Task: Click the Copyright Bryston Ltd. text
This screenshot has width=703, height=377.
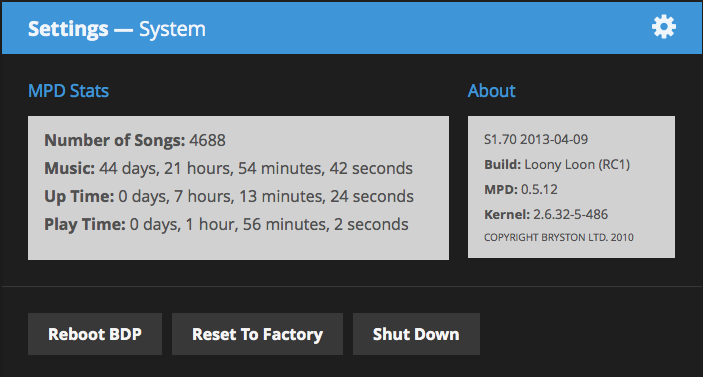Action: tap(559, 238)
